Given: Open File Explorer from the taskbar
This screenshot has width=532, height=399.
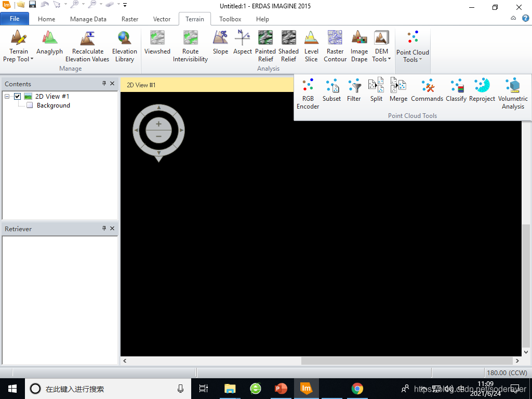Looking at the screenshot, I should point(230,389).
